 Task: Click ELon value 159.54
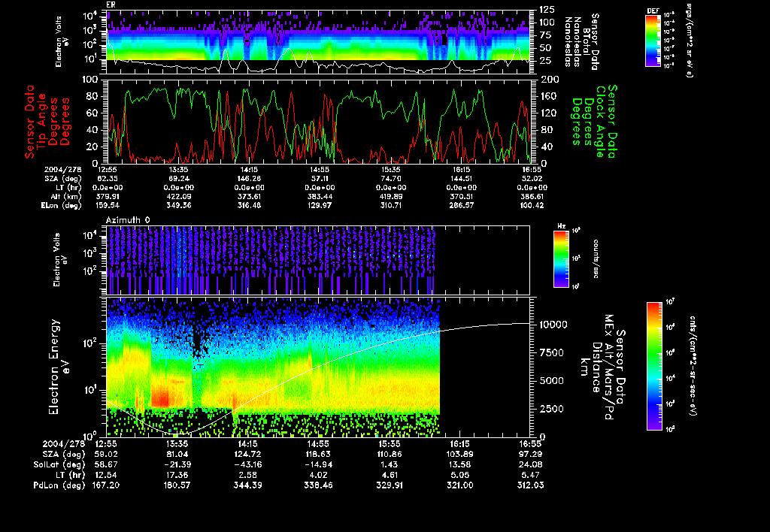click(108, 206)
